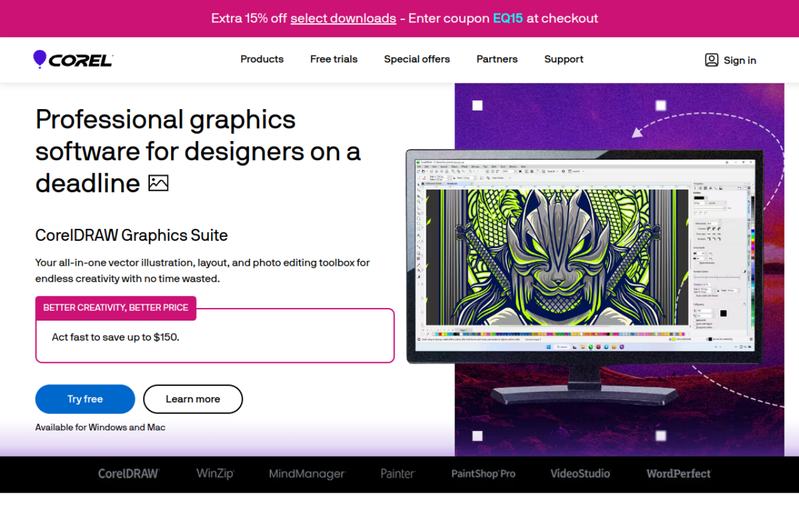Click the EQ15 coupon code text
Viewport: 799px width, 532px height.
pyautogui.click(x=508, y=18)
